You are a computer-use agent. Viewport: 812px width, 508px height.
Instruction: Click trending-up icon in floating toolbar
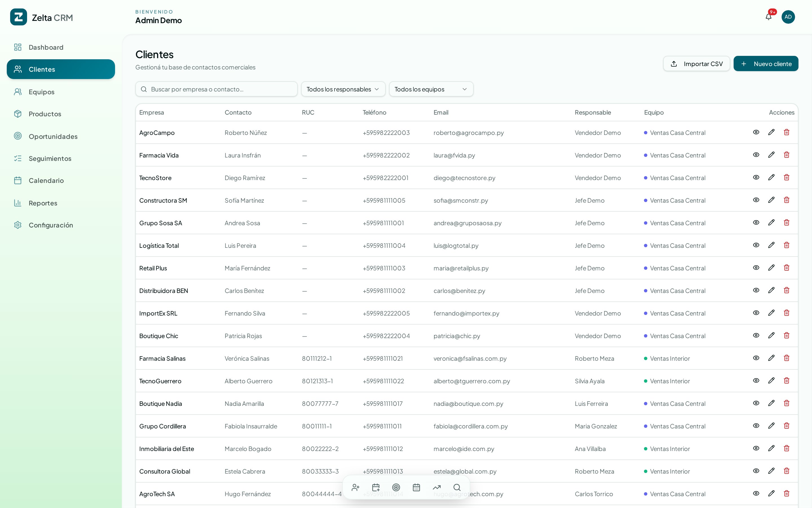436,487
